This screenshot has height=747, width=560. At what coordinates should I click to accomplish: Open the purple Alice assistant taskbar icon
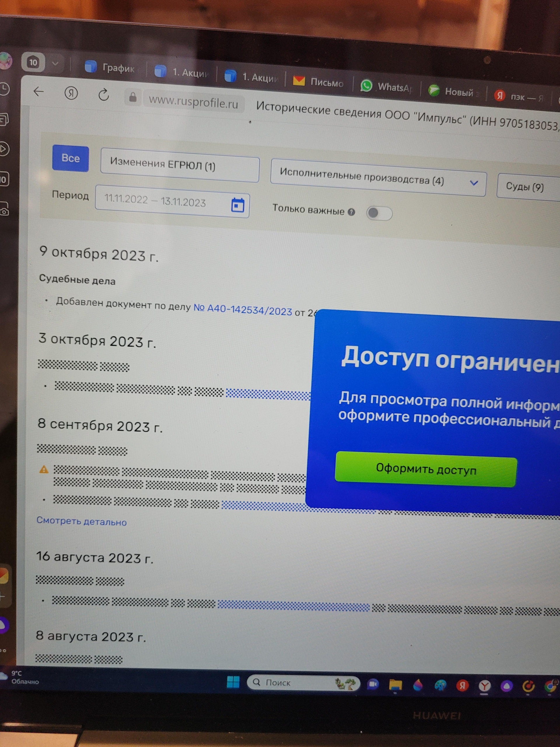coord(506,686)
